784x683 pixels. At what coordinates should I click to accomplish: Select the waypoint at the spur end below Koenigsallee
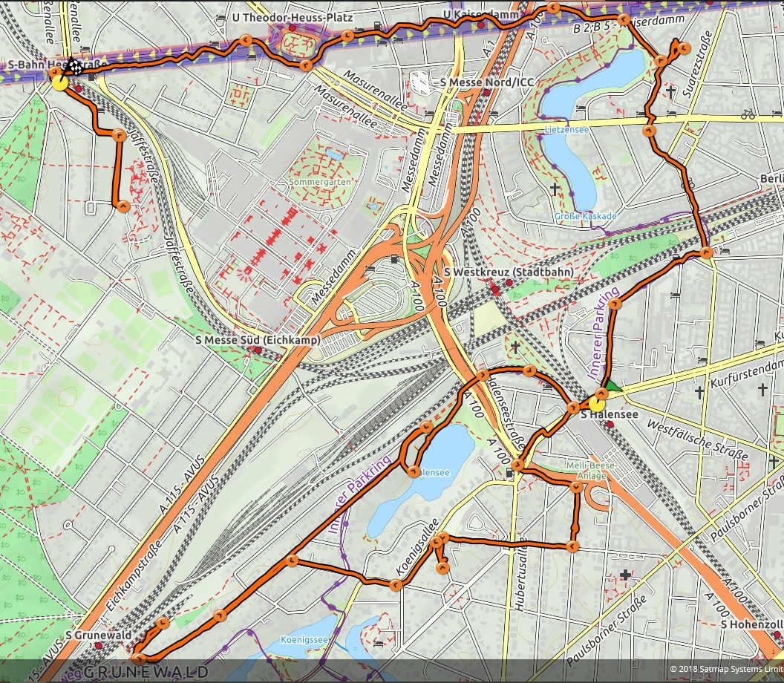click(x=443, y=568)
